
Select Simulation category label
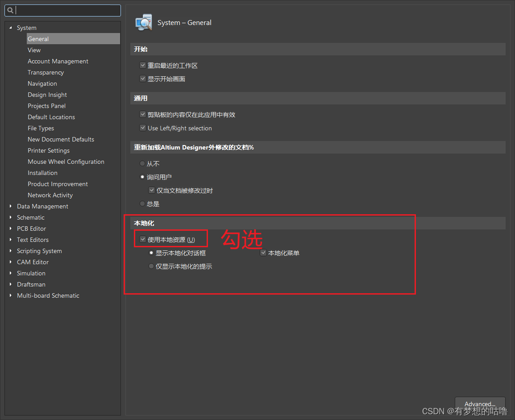click(31, 273)
